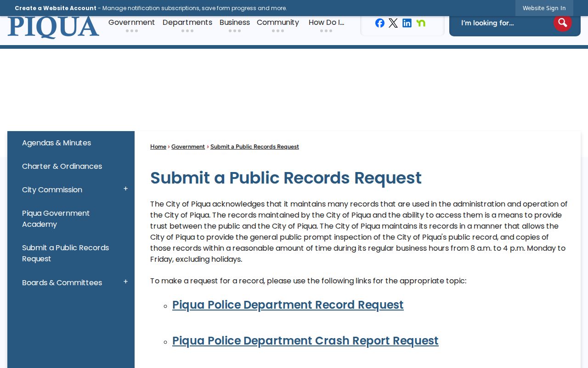Click the Piqua logo
The height and width of the screenshot is (368, 588).
53,27
